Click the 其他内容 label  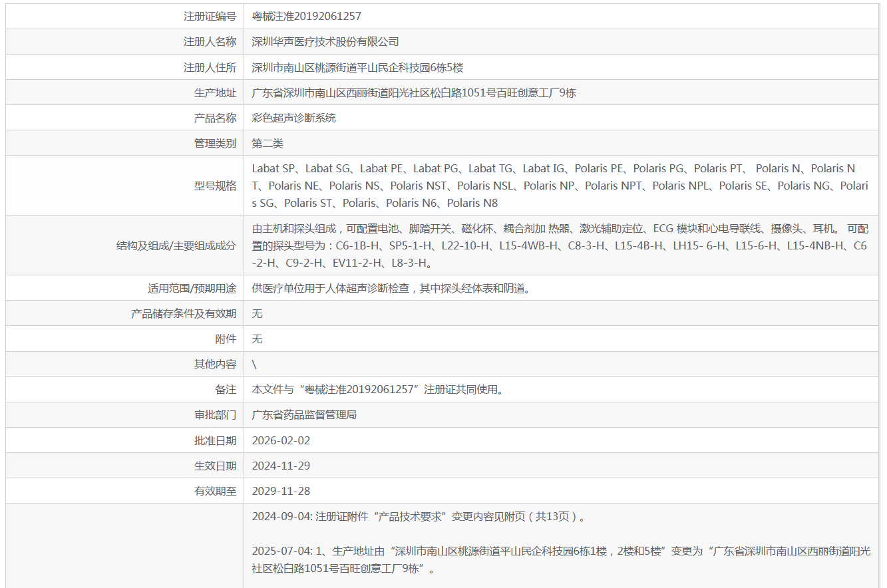pos(215,364)
